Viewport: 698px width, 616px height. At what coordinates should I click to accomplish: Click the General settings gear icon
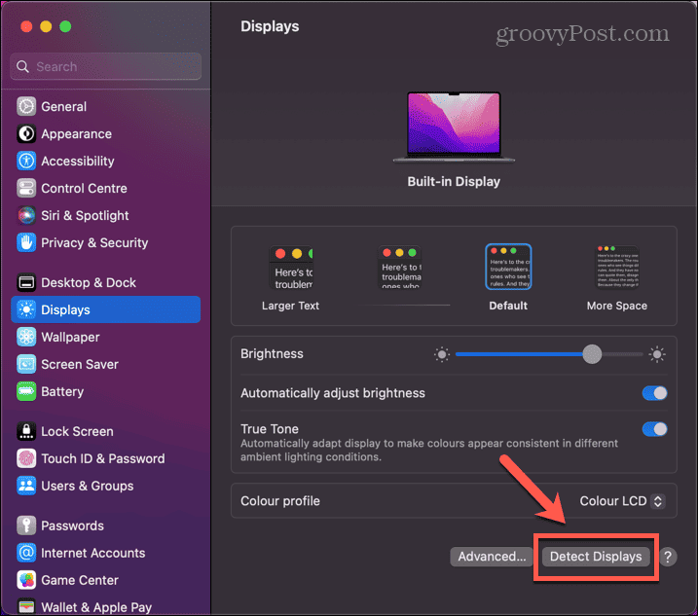coord(26,106)
